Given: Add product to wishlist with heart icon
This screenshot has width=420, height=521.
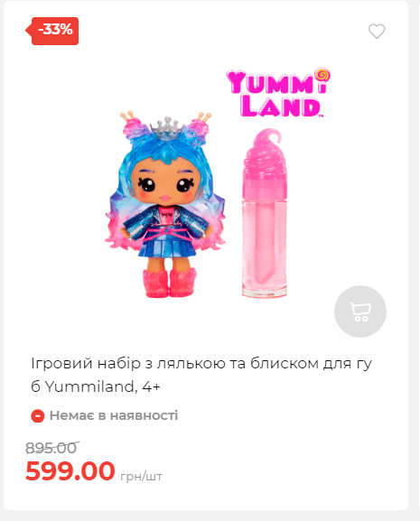Looking at the screenshot, I should coord(377,32).
